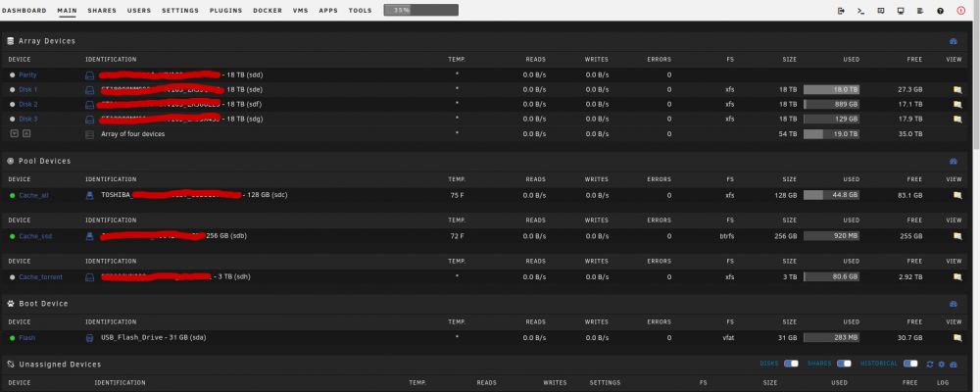Spin down all array disks (down arrow)
This screenshot has width=980, height=392.
15,134
